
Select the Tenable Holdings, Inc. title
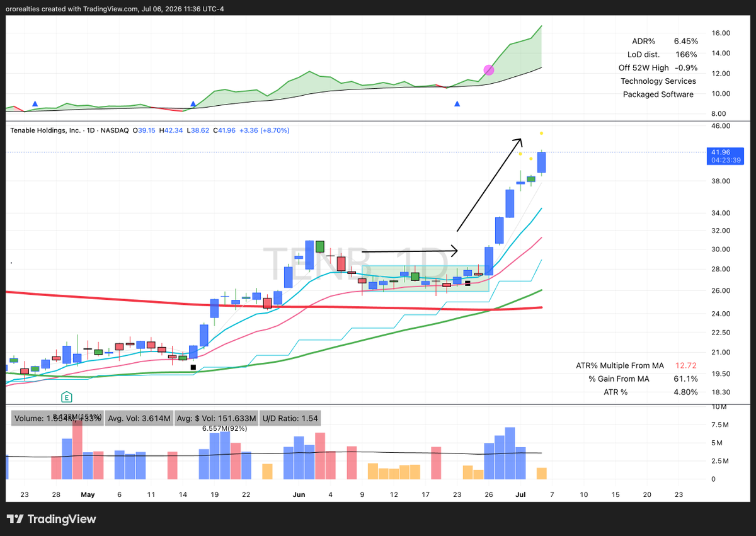coord(46,130)
